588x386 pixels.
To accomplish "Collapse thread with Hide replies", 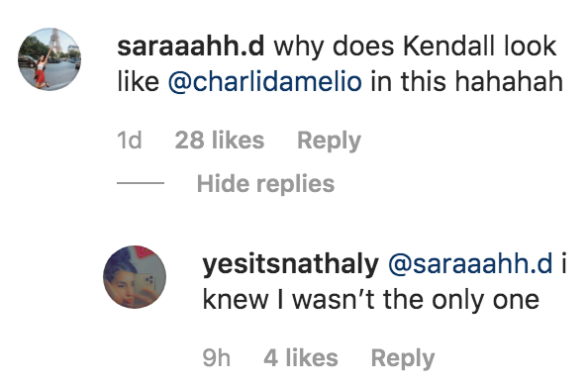I will point(265,184).
